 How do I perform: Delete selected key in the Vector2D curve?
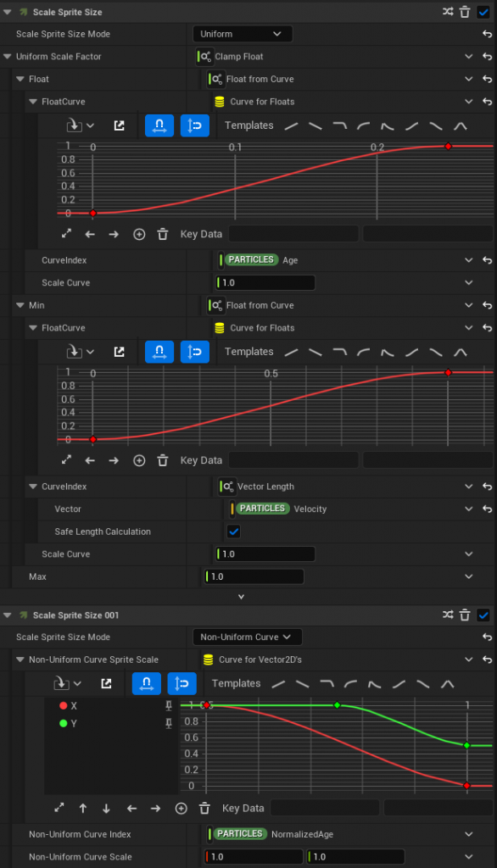204,808
